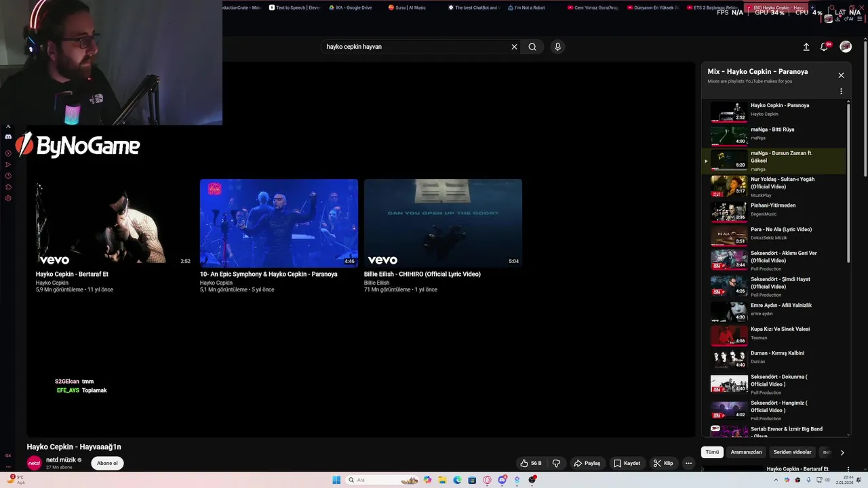868x488 pixels.
Task: Open Copilot icon in taskbar
Action: coord(427,480)
